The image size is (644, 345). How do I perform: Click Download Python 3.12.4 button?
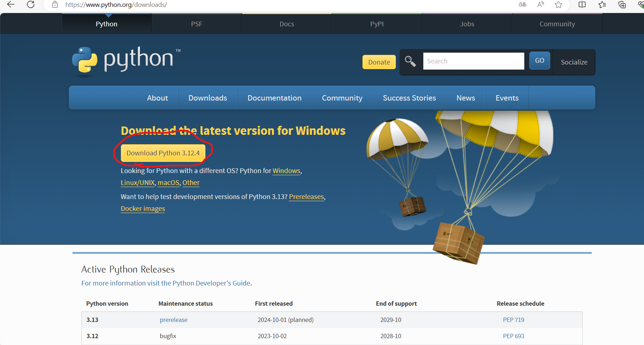(163, 153)
